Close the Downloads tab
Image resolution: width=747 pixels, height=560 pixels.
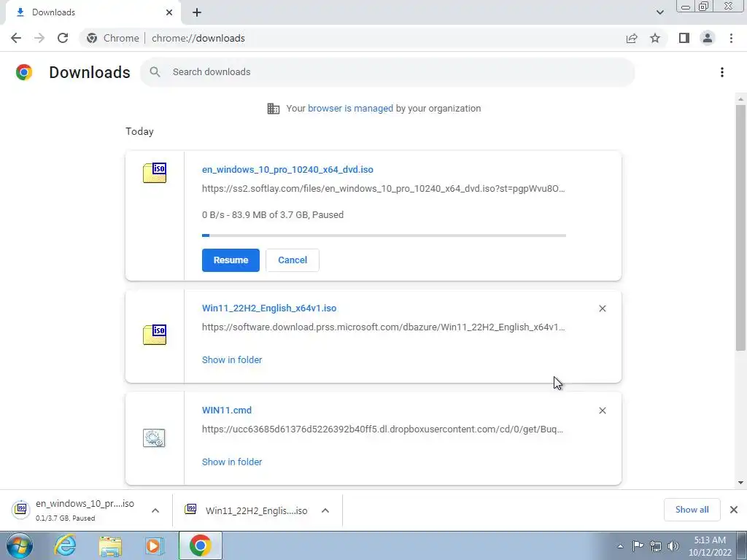click(169, 12)
